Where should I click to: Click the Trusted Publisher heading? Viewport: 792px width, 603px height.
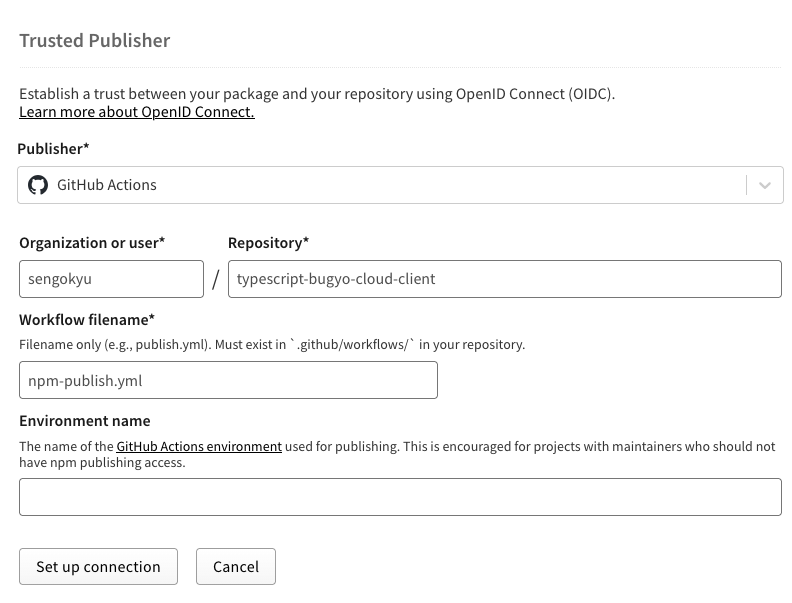pyautogui.click(x=94, y=40)
